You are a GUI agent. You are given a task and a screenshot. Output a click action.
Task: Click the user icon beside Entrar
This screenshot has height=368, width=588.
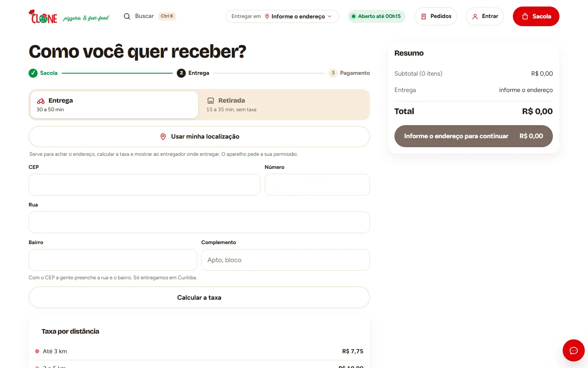tap(475, 16)
